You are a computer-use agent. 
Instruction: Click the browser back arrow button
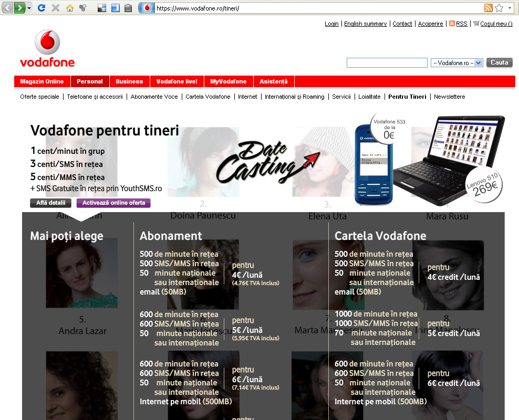(8, 8)
